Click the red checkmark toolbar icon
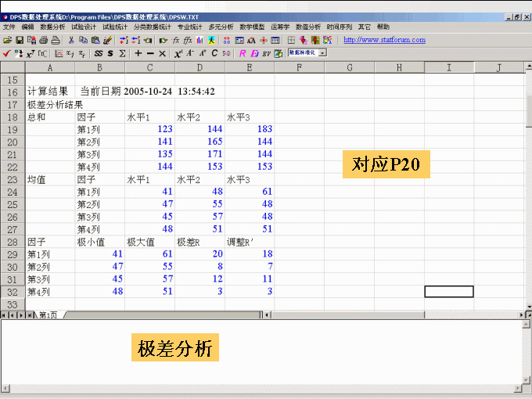This screenshot has width=532, height=399. pos(6,53)
